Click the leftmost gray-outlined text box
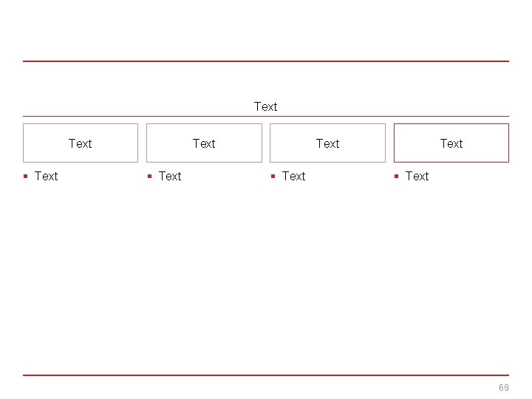Screen dimensions: 532x399 [80, 143]
